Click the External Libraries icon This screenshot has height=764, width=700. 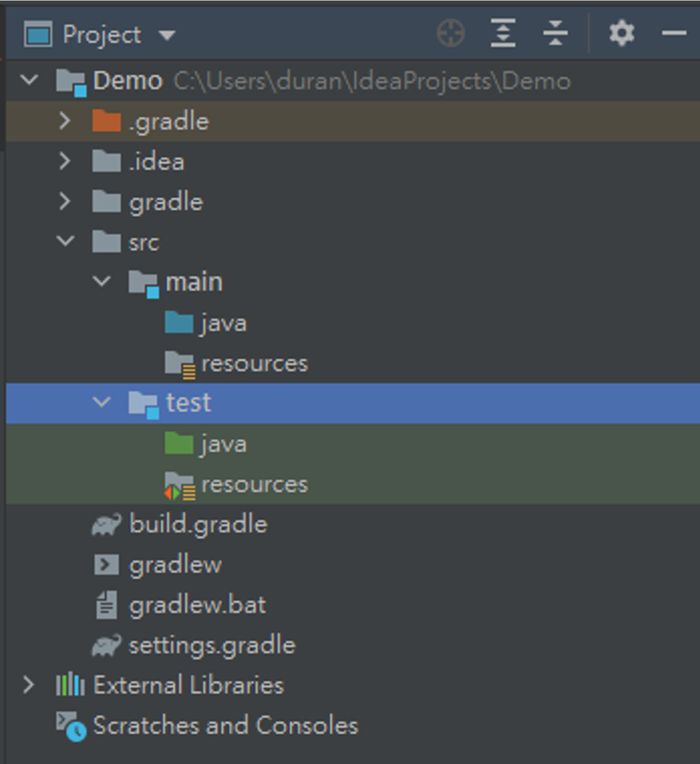pyautogui.click(x=69, y=685)
